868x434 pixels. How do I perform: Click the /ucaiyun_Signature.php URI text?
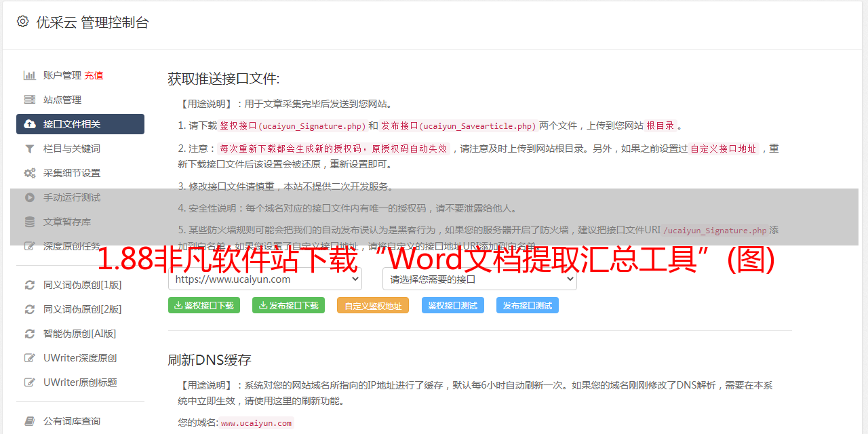(x=715, y=230)
